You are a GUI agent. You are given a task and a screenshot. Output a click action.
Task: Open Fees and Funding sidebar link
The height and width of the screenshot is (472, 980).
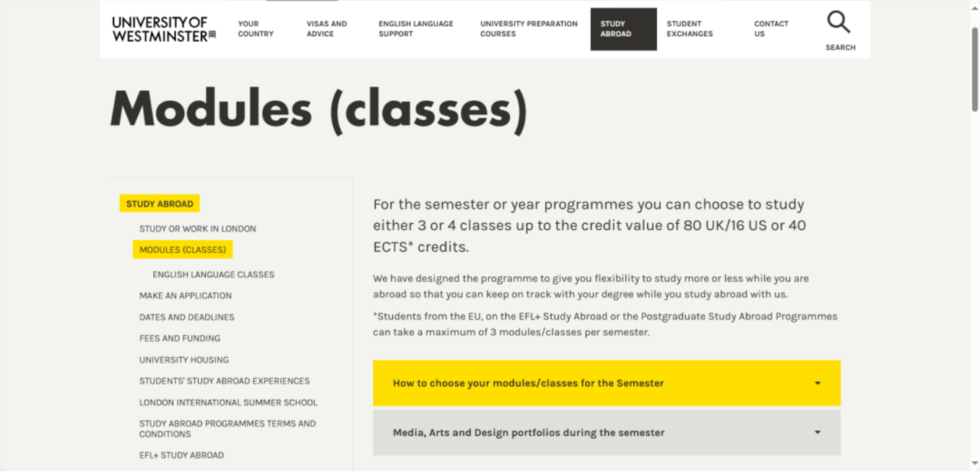pyautogui.click(x=180, y=338)
